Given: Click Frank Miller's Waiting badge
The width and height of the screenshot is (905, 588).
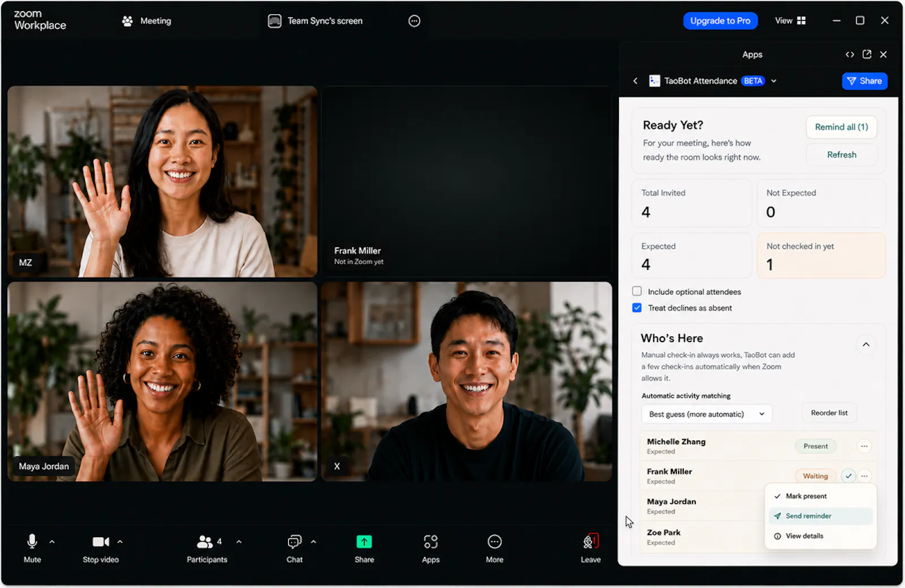Looking at the screenshot, I should (816, 476).
